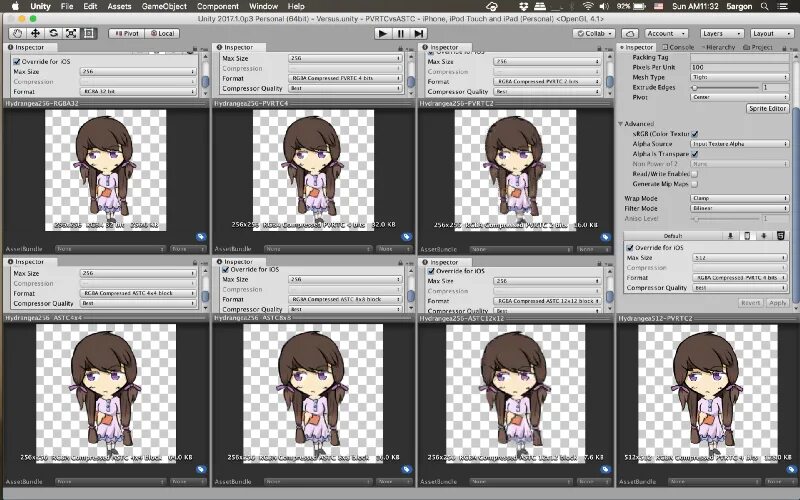Viewport: 800px width, 500px height.
Task: Click the Revert button
Action: click(751, 303)
